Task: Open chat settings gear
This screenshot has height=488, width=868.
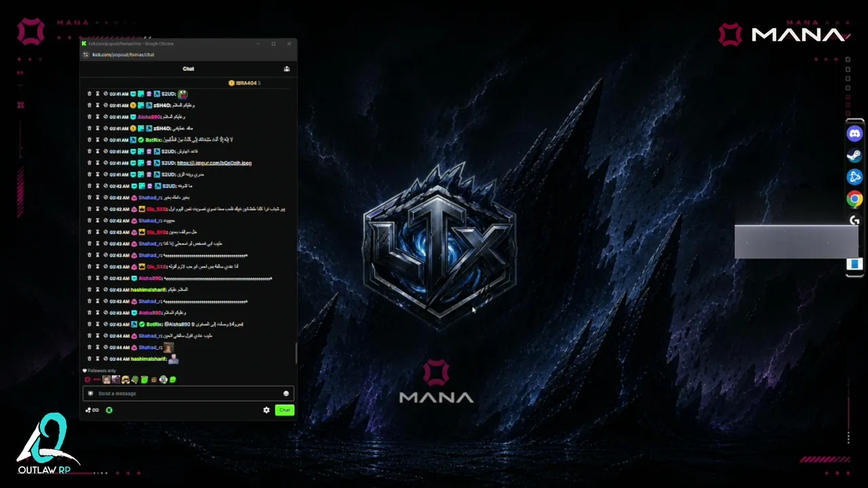Action: click(x=267, y=410)
